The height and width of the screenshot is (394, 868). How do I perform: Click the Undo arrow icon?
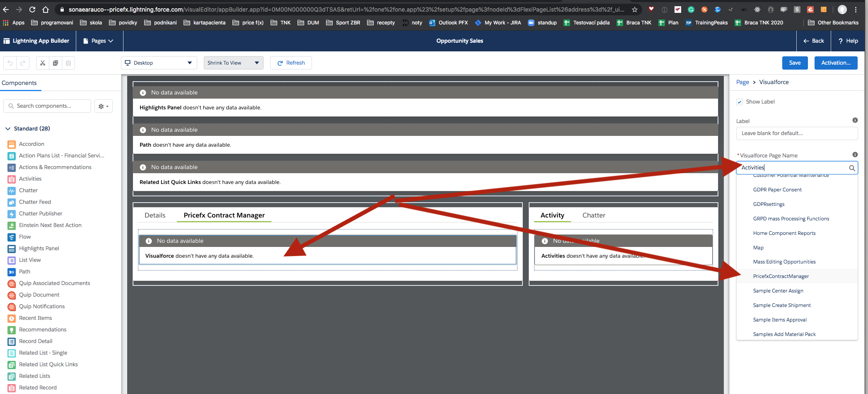pos(10,63)
